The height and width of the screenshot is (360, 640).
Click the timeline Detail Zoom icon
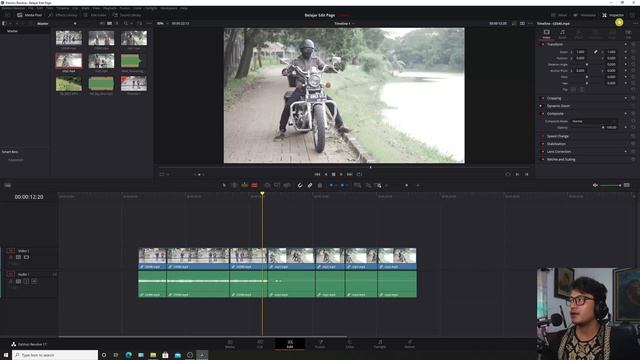tap(368, 185)
